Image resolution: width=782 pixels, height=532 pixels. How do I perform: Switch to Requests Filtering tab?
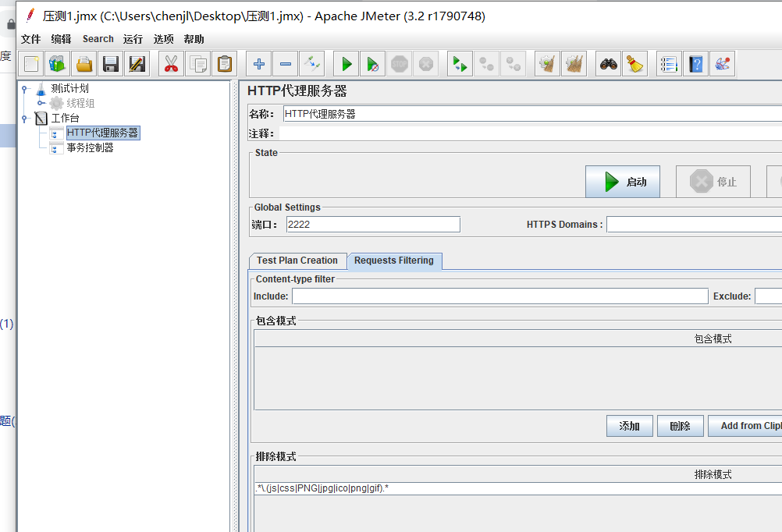pos(394,261)
